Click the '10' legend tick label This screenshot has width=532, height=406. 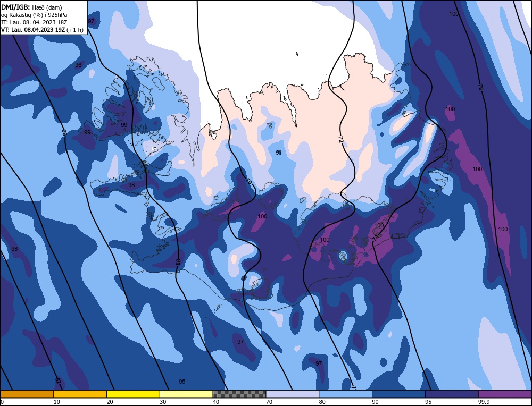click(x=57, y=402)
